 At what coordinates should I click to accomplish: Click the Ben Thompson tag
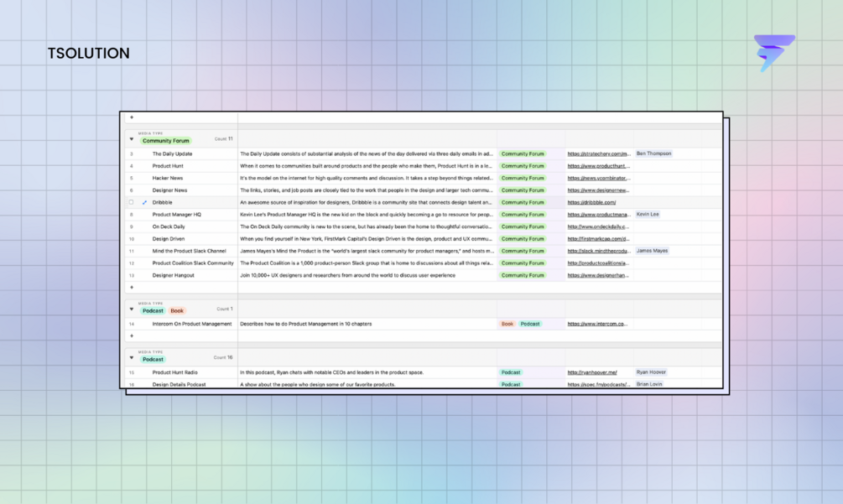[653, 153]
